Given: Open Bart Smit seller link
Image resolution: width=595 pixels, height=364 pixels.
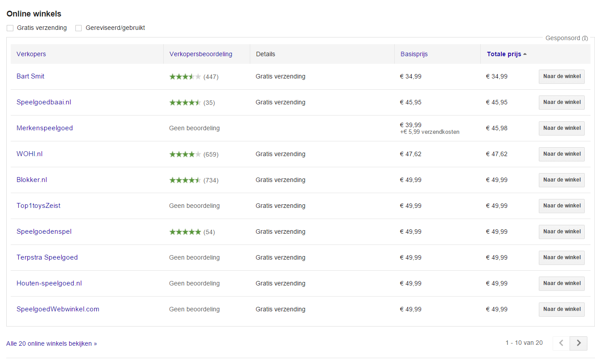Looking at the screenshot, I should [x=30, y=76].
